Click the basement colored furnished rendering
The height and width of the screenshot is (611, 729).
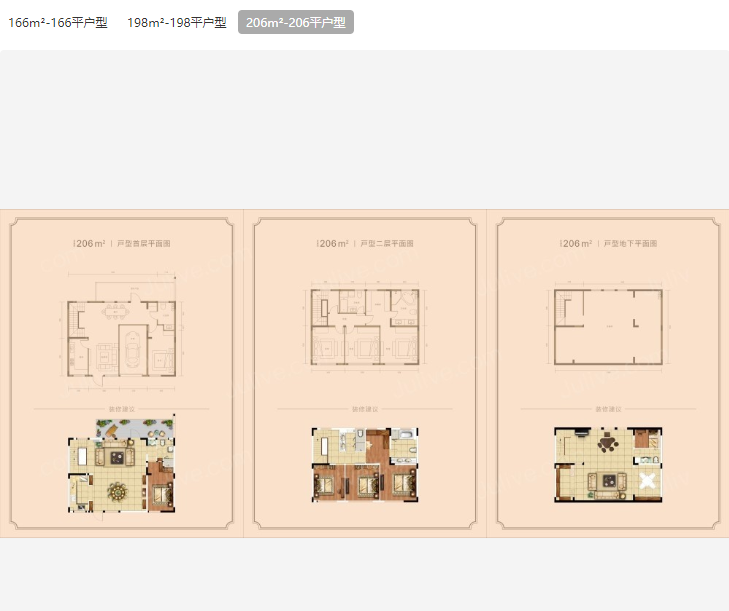pos(608,466)
